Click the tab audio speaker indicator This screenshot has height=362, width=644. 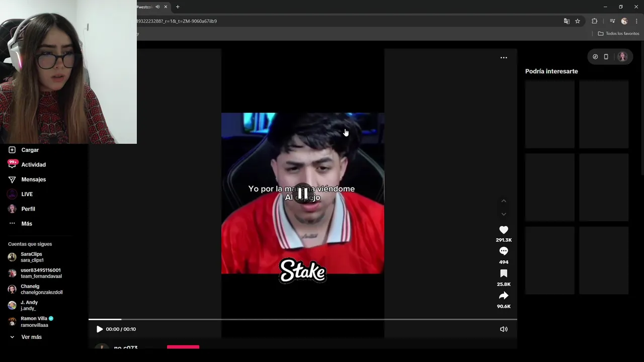click(x=157, y=7)
